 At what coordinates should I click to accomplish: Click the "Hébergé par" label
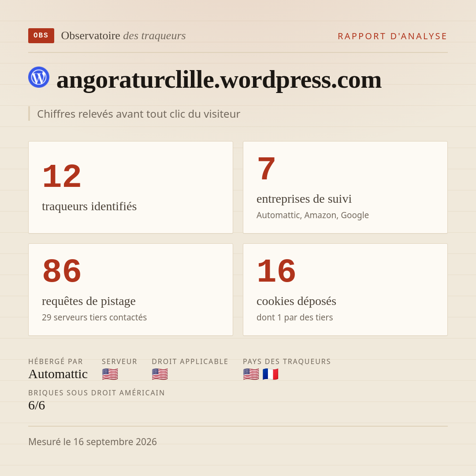(x=56, y=361)
